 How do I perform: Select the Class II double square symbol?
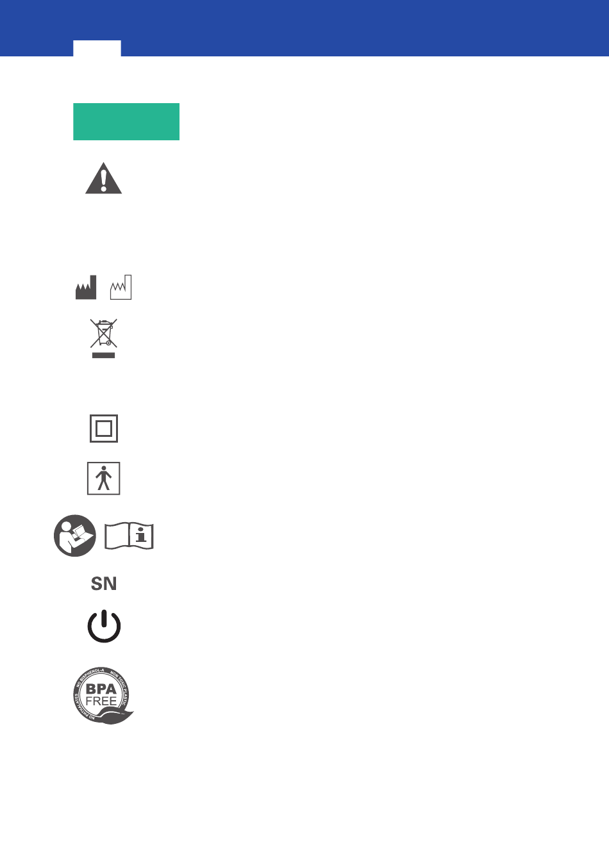click(103, 429)
